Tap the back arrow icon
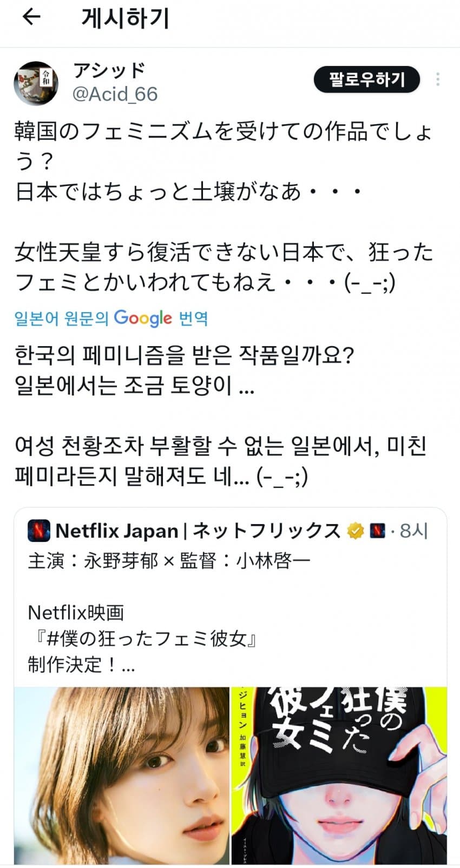This screenshot has height=868, width=460. (31, 18)
